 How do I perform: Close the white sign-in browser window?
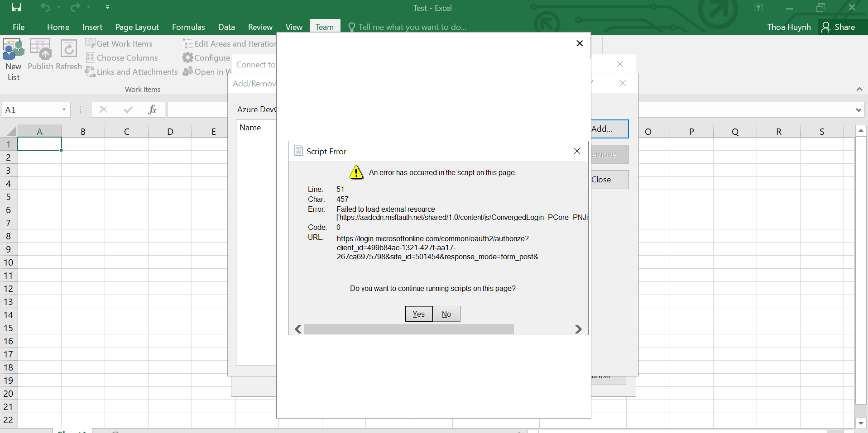coord(580,43)
